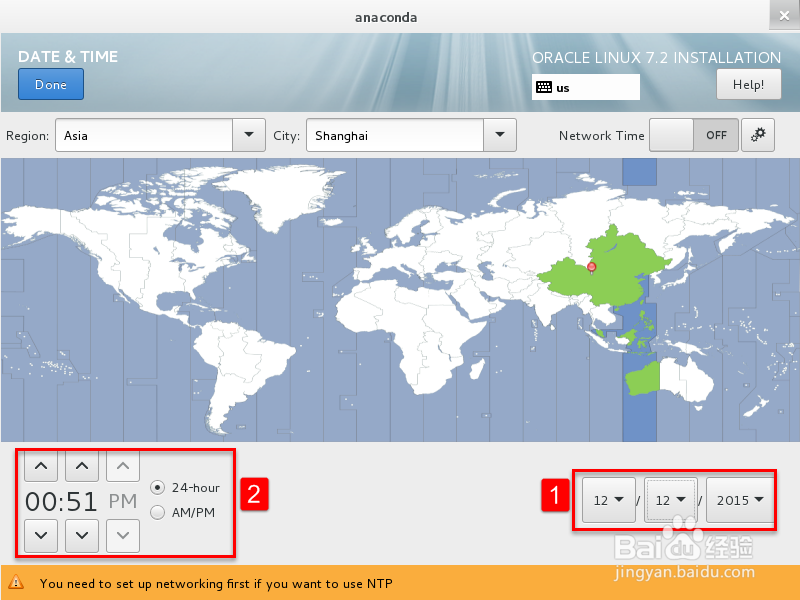Select the AM/PM radio button
The image size is (800, 600).
coord(158,512)
